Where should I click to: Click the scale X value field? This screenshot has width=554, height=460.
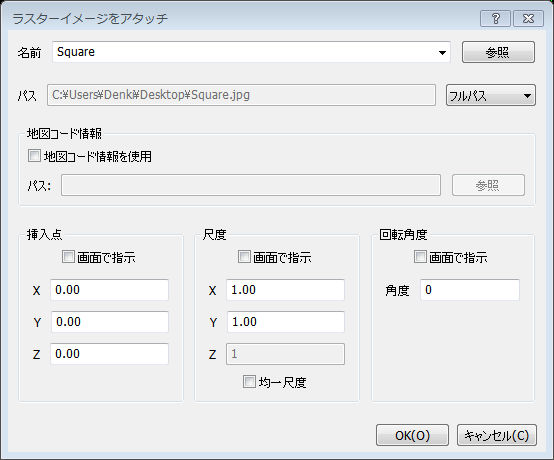point(285,290)
